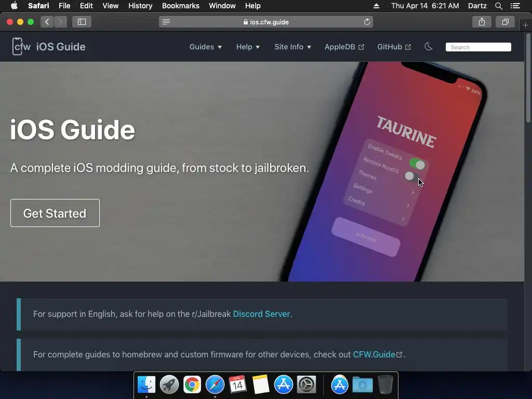Expand the Site Info dropdown
This screenshot has width=532, height=399.
point(293,47)
